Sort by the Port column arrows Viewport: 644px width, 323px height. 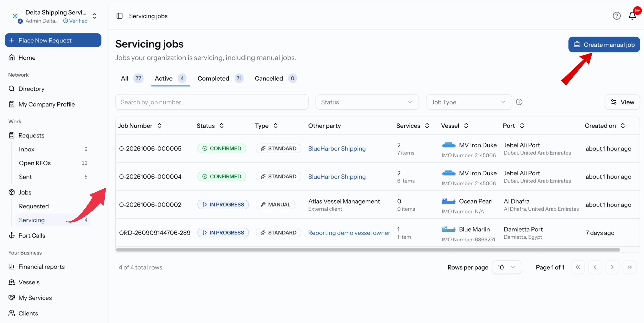[522, 126]
